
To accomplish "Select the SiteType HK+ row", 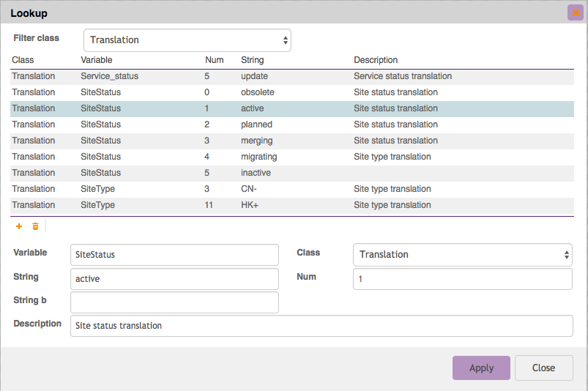I will pos(291,205).
